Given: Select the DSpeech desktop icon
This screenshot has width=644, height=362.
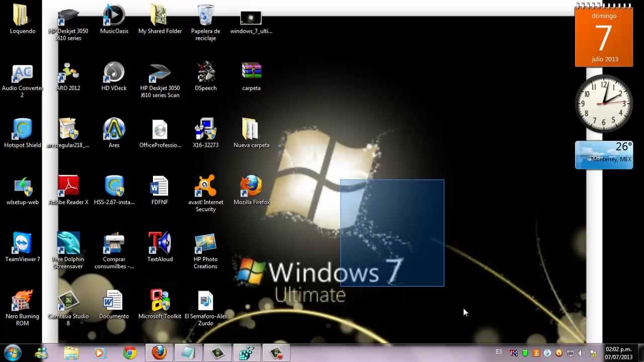Looking at the screenshot, I should click(205, 76).
